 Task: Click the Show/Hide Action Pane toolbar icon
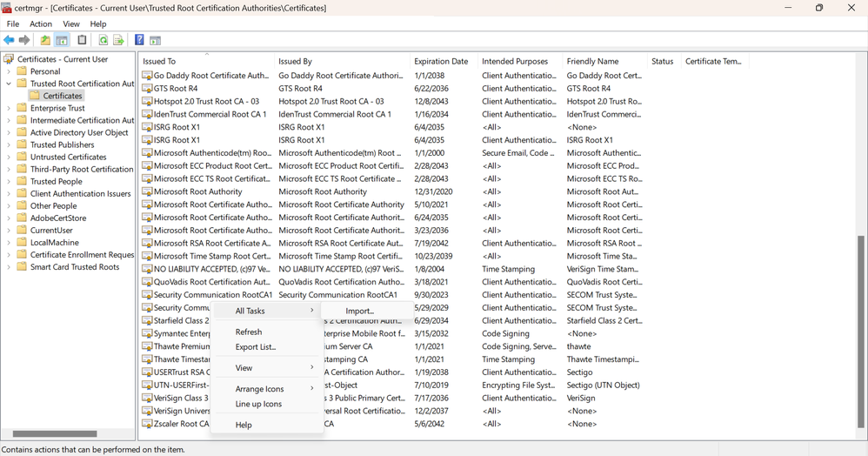click(155, 40)
